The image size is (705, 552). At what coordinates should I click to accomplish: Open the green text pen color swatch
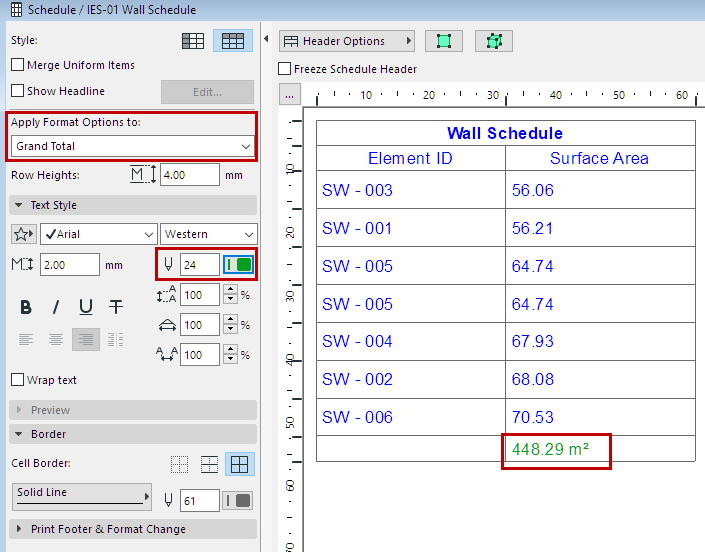(238, 264)
